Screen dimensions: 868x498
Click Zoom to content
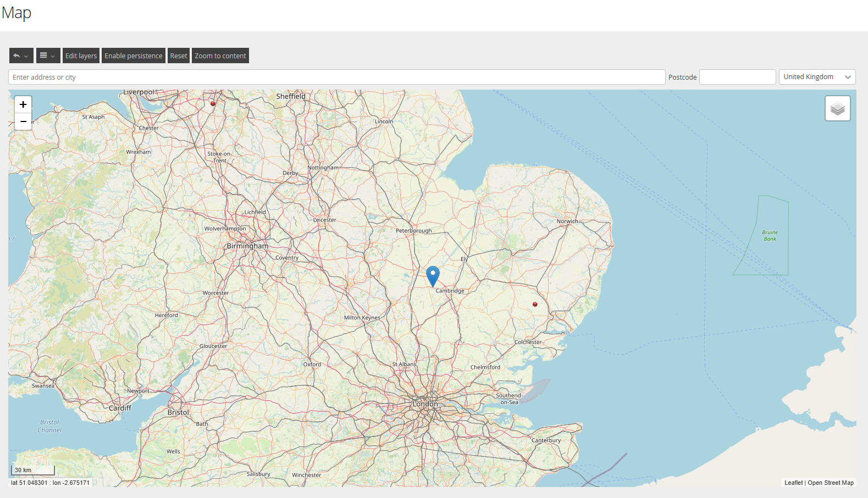pos(220,56)
